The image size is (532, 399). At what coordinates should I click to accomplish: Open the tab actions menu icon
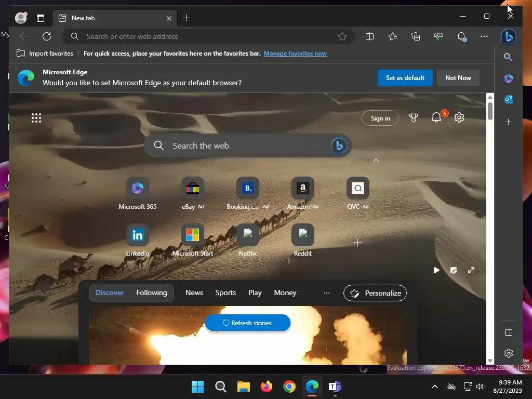tap(41, 18)
